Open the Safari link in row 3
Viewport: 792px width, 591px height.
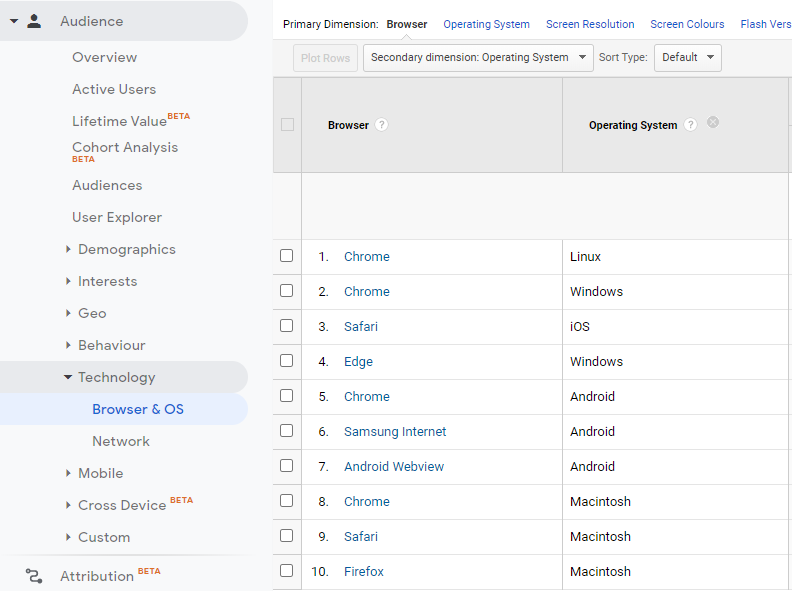(361, 326)
